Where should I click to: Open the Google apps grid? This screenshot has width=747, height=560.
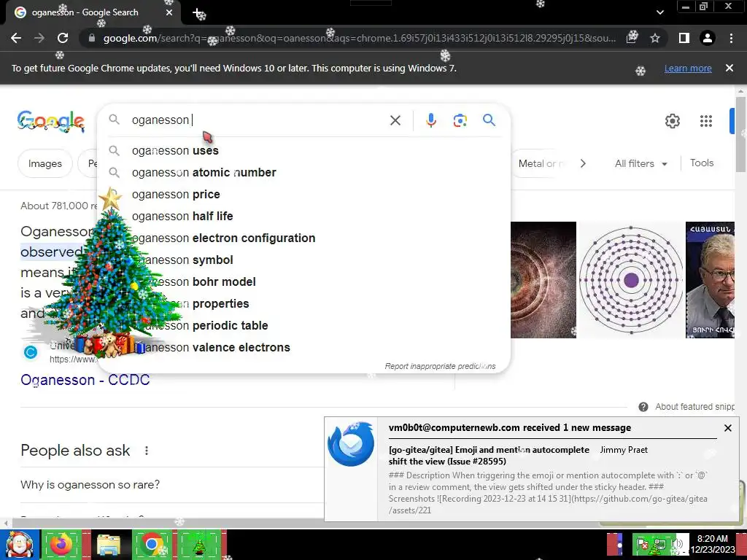[706, 121]
